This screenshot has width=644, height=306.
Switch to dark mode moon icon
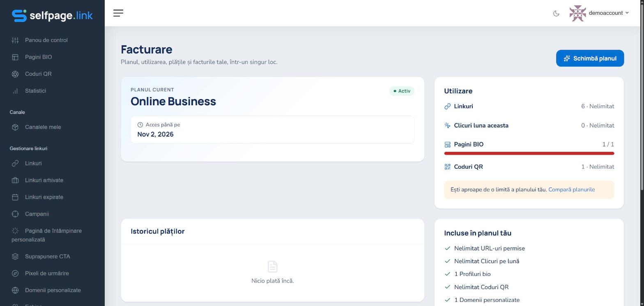[x=556, y=13]
